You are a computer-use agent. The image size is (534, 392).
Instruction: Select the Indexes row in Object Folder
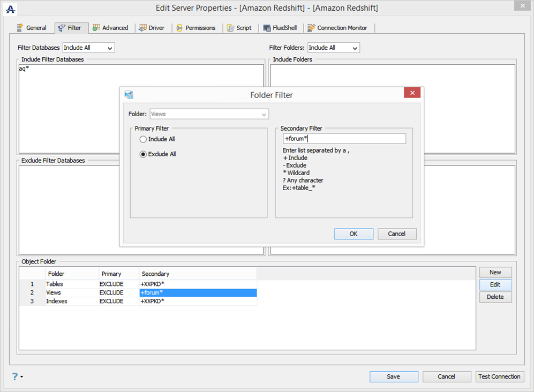point(138,301)
